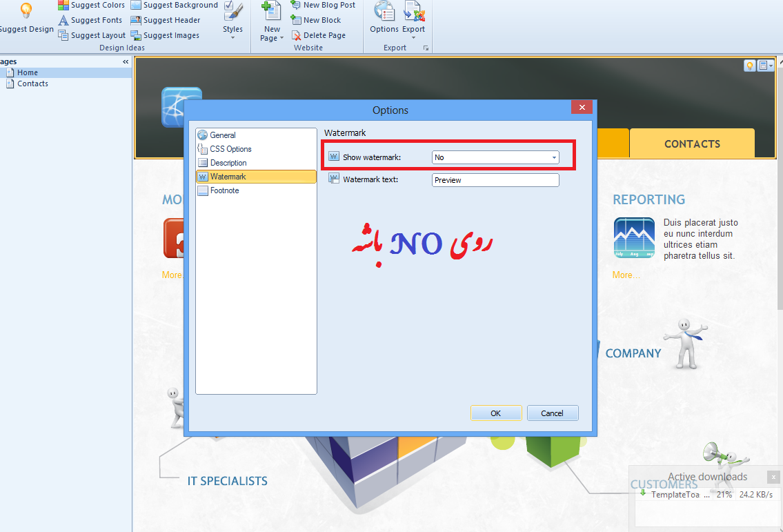Click the New Blog Post icon

pos(296,5)
